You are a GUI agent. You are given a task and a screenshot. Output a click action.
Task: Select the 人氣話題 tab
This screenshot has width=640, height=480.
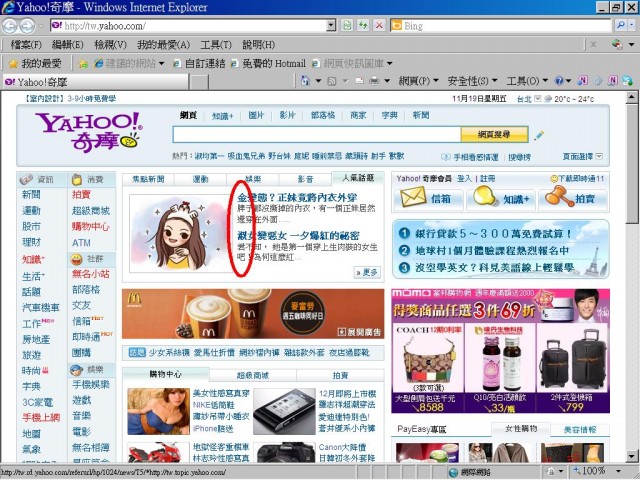tap(358, 178)
